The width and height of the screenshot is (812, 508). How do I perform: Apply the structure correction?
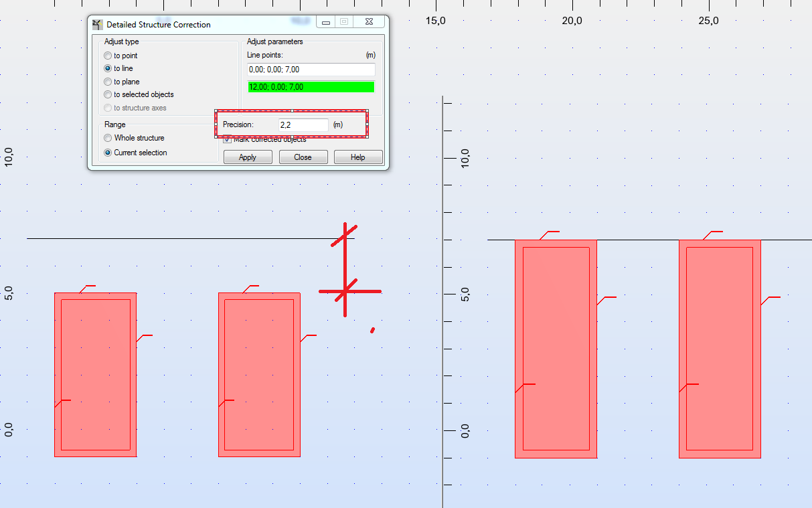click(247, 157)
